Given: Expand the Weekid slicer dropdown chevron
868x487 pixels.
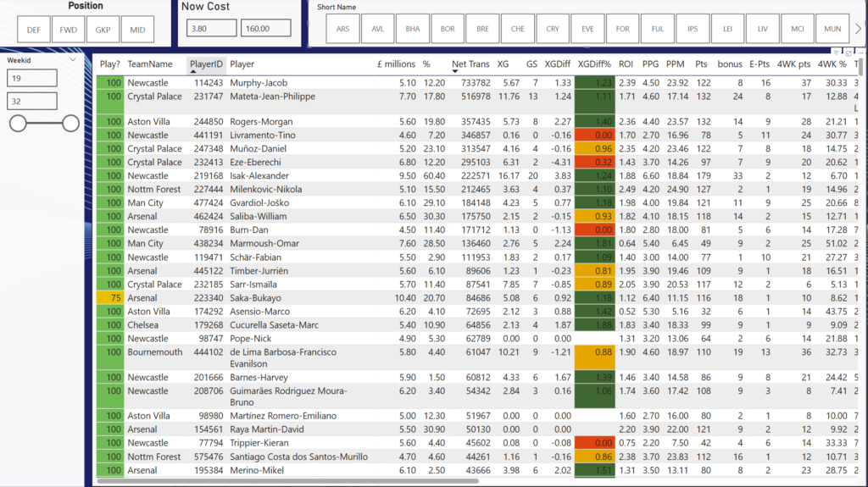Looking at the screenshot, I should click(72, 60).
